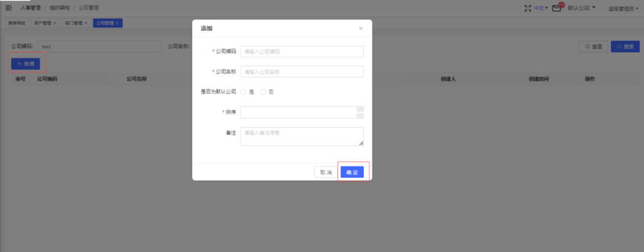Click 组织架构 in the breadcrumb

(59, 8)
